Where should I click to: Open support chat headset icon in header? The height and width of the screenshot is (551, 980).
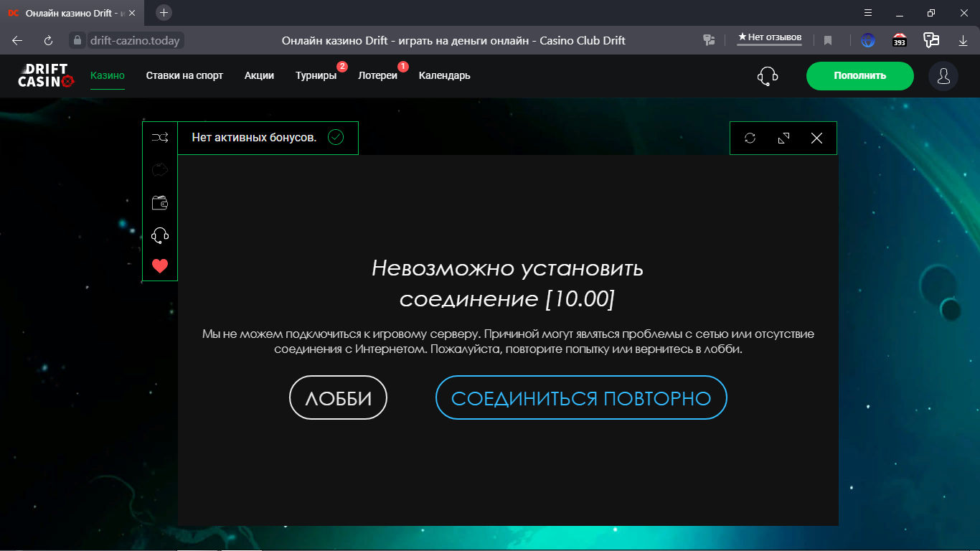pyautogui.click(x=768, y=76)
